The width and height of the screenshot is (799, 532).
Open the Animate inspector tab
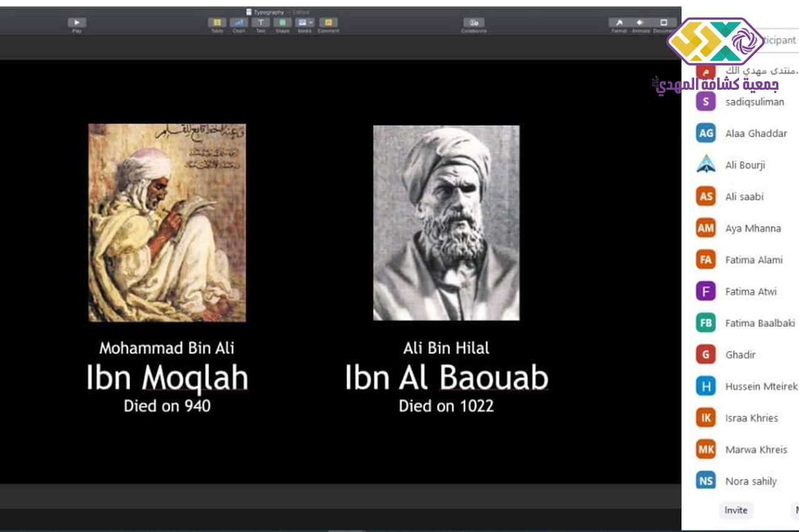(x=640, y=23)
